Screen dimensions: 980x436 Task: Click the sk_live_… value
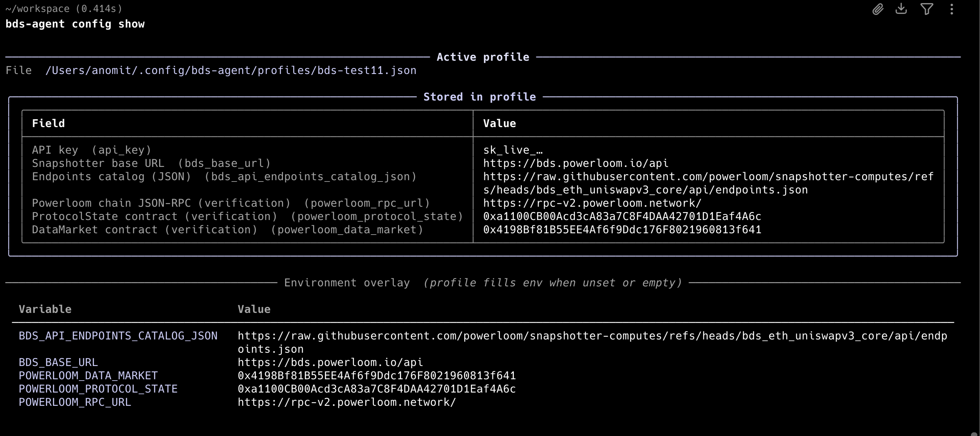[x=513, y=150]
